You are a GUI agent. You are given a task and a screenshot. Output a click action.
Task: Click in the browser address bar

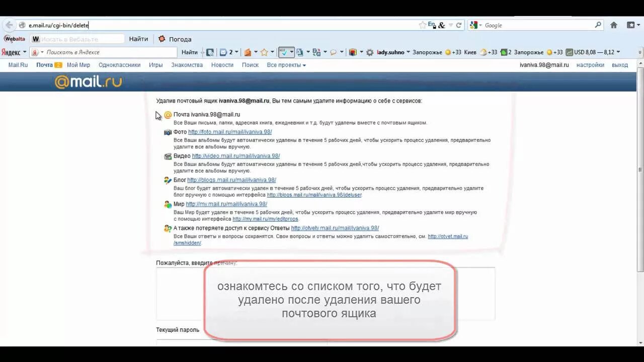point(221,25)
